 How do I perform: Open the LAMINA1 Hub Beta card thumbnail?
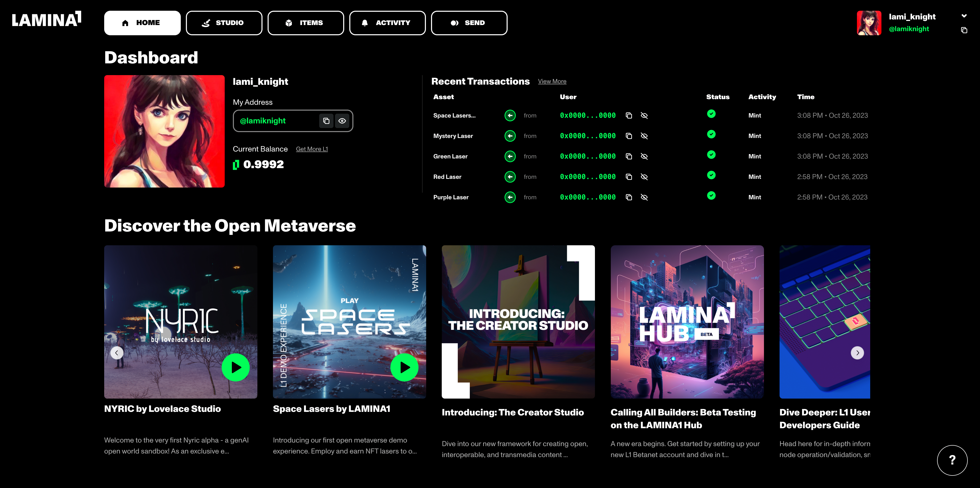click(x=687, y=322)
